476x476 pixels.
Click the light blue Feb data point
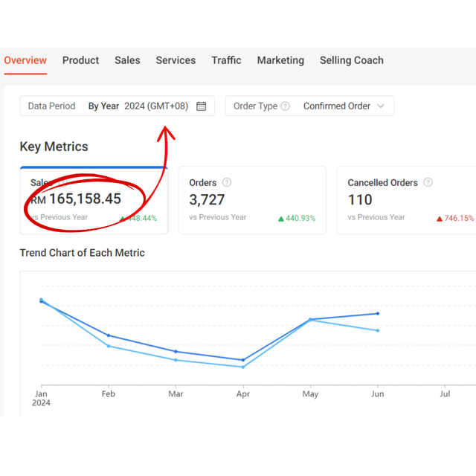tap(109, 346)
